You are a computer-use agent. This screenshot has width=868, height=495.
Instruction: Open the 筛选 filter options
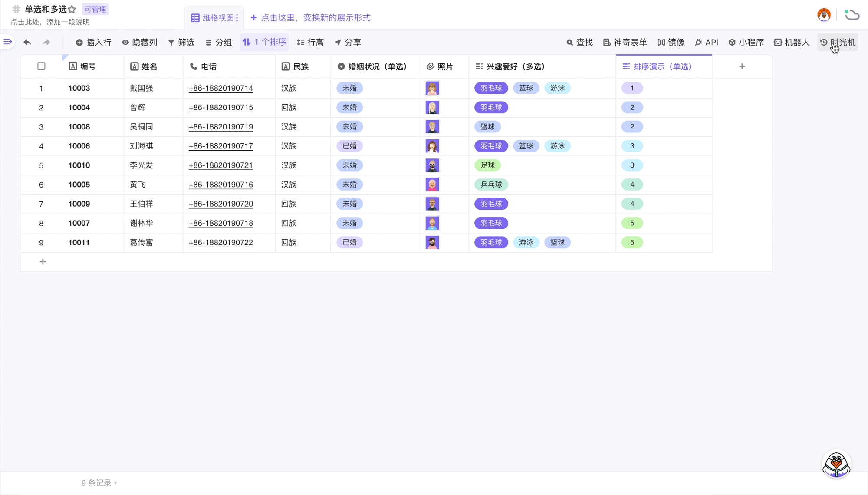pos(181,42)
